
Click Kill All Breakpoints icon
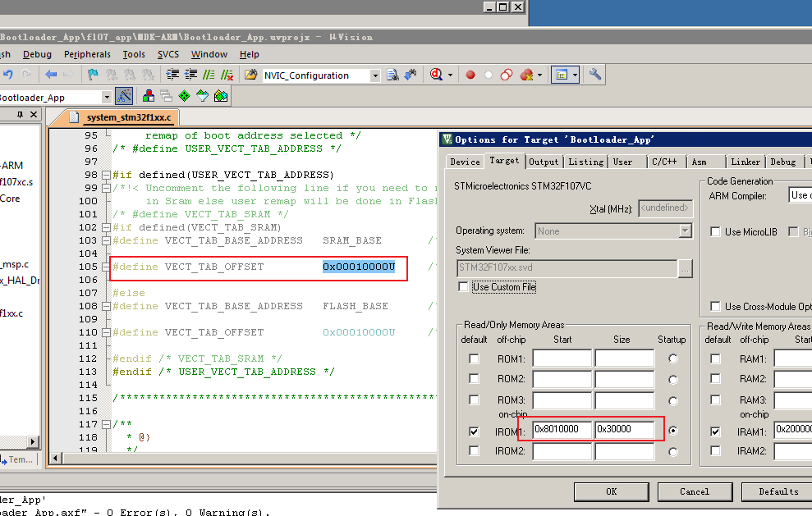526,75
